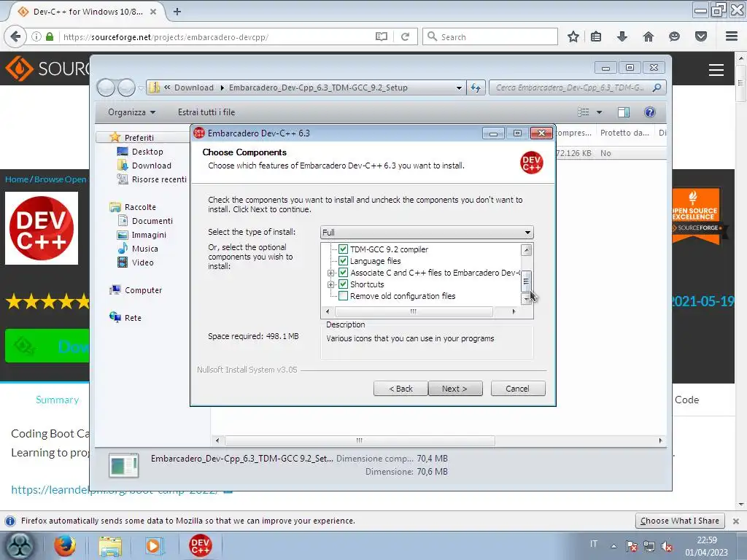This screenshot has height=560, width=747.
Task: Click muted volume tray icon
Action: coord(667,547)
